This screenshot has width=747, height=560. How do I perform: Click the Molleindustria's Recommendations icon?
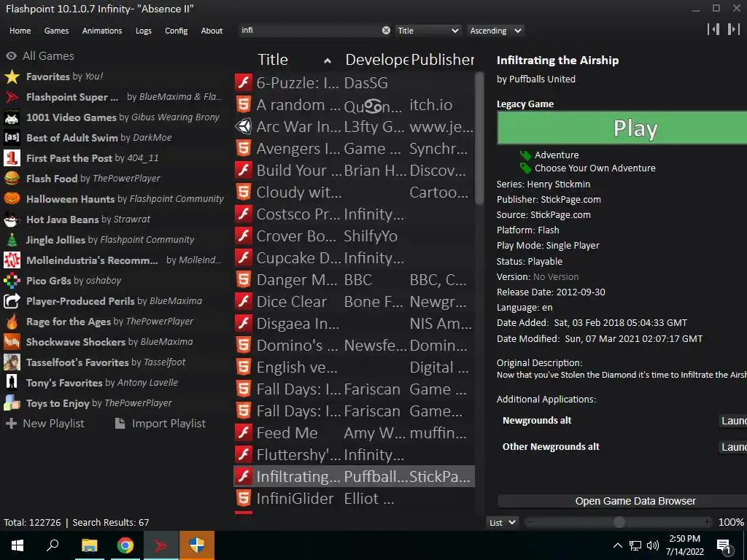click(12, 260)
